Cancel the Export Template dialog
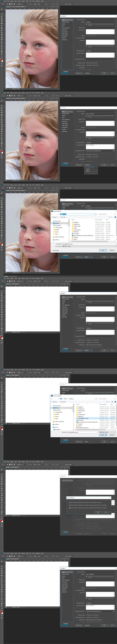 (112, 250)
